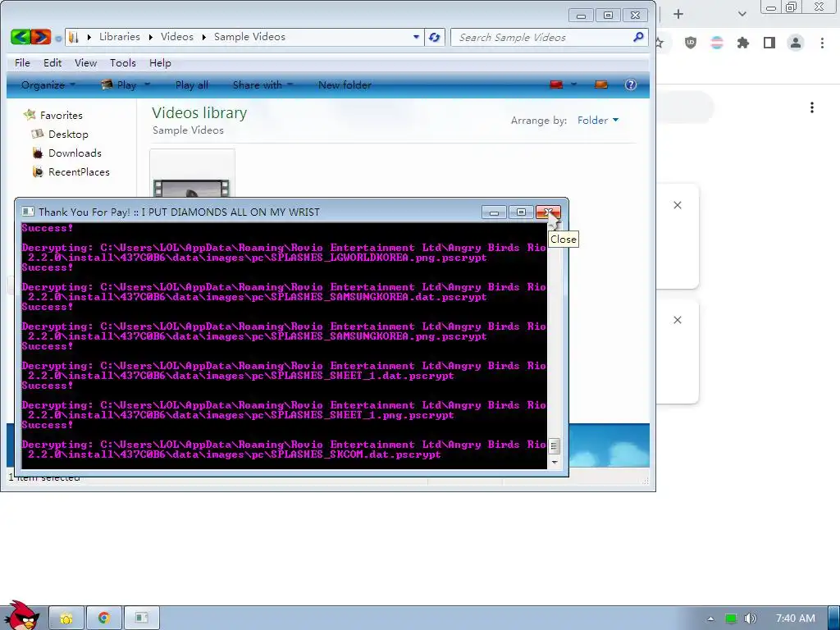Open new Chrome tab with plus button
The width and height of the screenshot is (840, 630).
click(678, 14)
